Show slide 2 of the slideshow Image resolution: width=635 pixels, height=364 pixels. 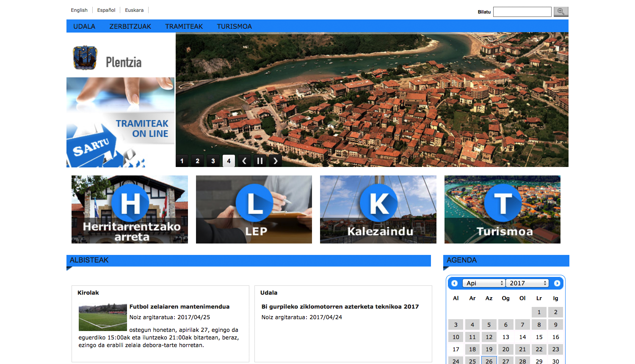[x=198, y=161]
